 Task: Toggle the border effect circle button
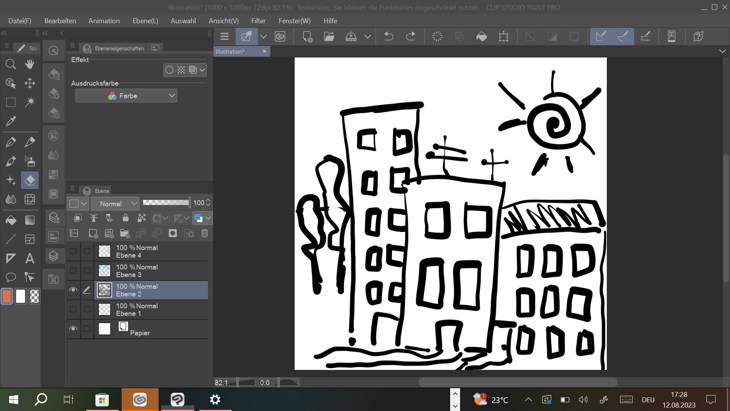(x=169, y=70)
